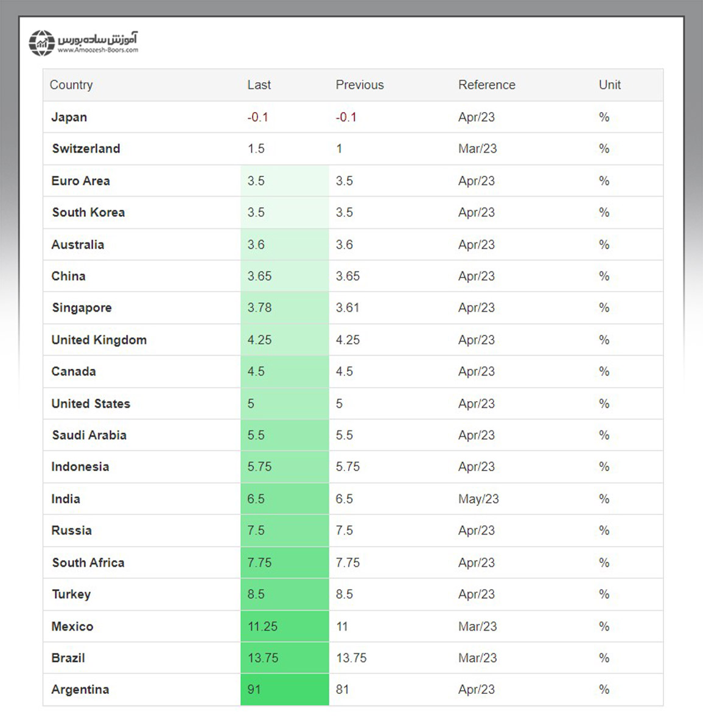Click India's May/23 reference date
703x728 pixels.
(x=478, y=499)
